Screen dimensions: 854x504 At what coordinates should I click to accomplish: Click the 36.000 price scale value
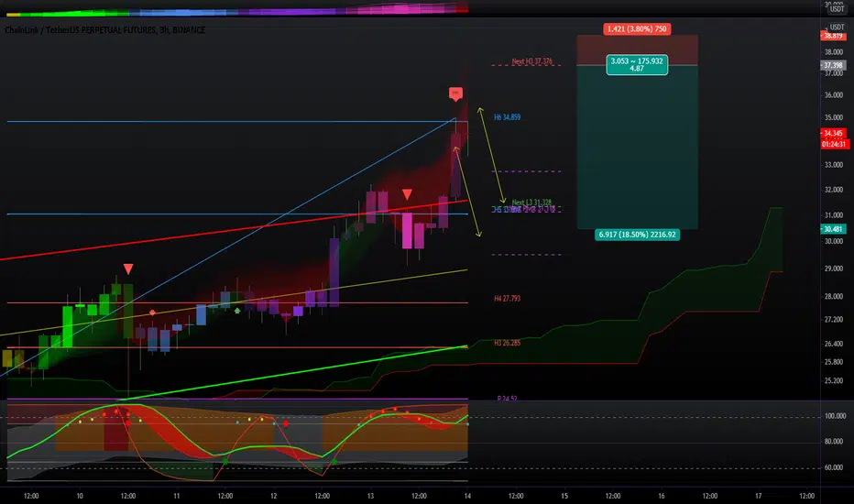834,94
